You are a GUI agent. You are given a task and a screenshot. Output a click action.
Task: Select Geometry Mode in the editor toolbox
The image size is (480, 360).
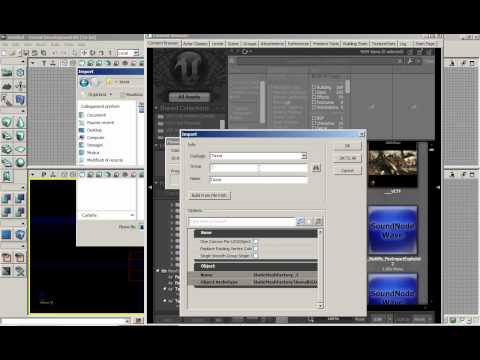[x=20, y=72]
